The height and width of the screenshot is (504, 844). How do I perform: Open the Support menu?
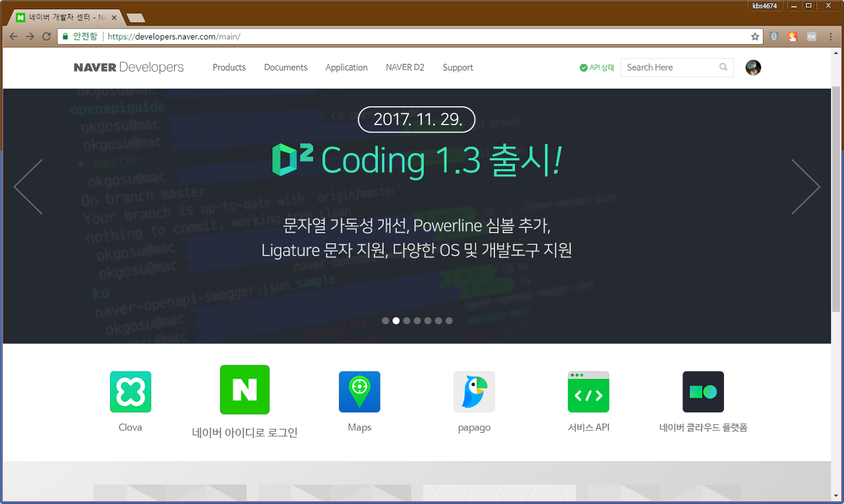(458, 67)
